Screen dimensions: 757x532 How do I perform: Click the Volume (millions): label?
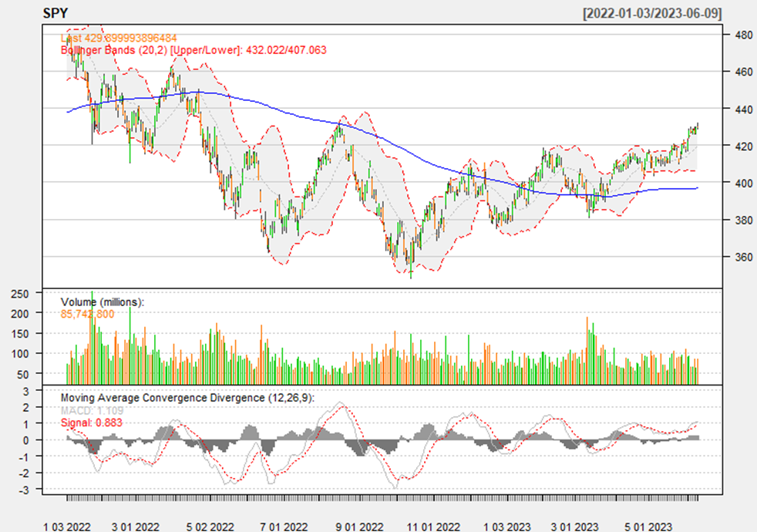point(103,302)
